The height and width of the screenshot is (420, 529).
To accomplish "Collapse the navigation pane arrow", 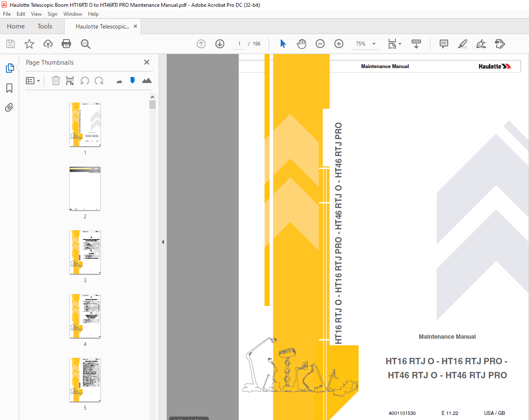I will (x=163, y=242).
